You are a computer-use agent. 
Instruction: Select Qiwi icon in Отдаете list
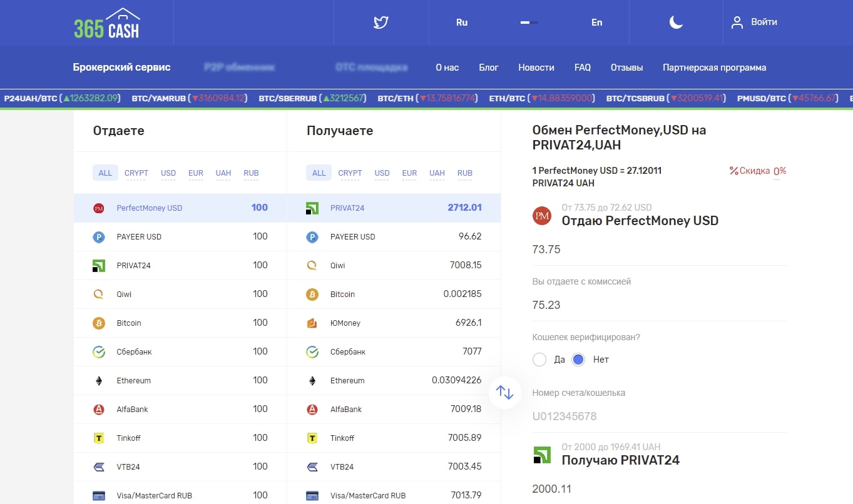[98, 295]
